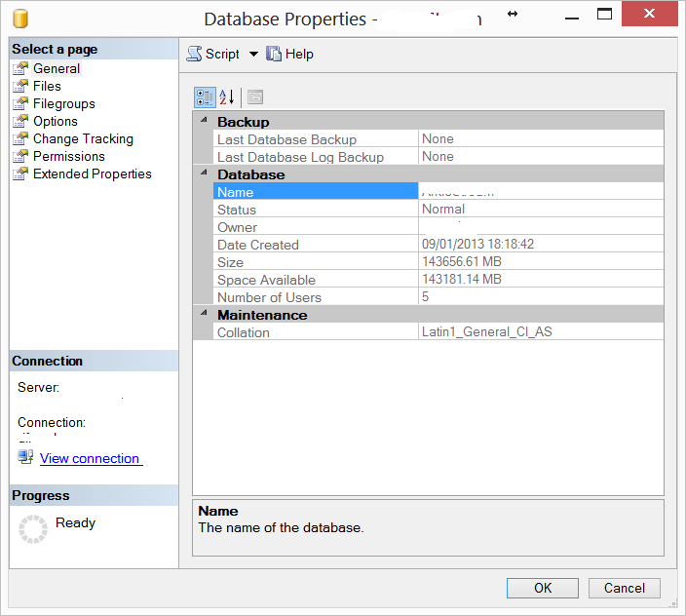Click the Property Pages icon
This screenshot has width=686, height=616.
255,97
